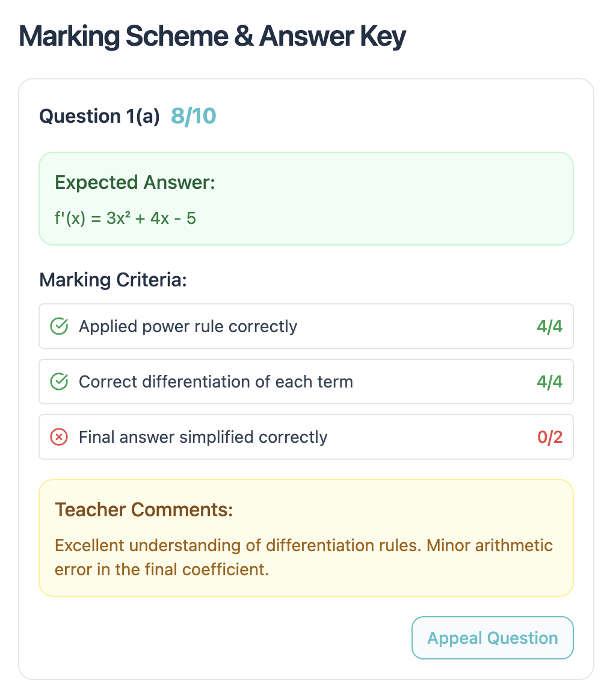616x698 pixels.
Task: Select the Correct differentiation of each term text
Action: point(215,381)
